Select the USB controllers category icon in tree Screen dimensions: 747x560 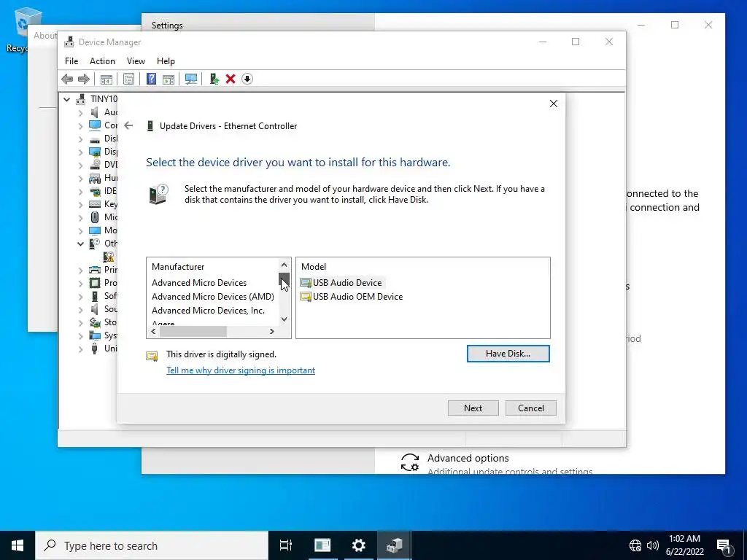coord(95,349)
